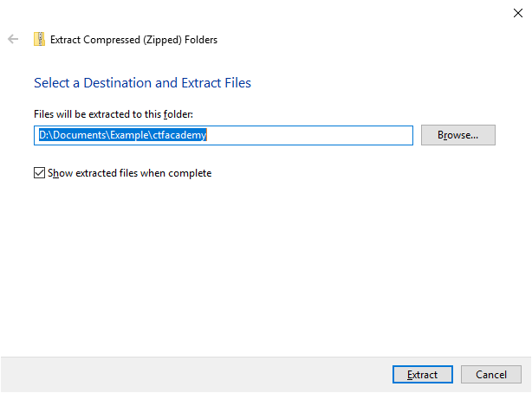The width and height of the screenshot is (532, 393).
Task: Click the 'D:\' drive portion of the path
Action: coord(46,135)
